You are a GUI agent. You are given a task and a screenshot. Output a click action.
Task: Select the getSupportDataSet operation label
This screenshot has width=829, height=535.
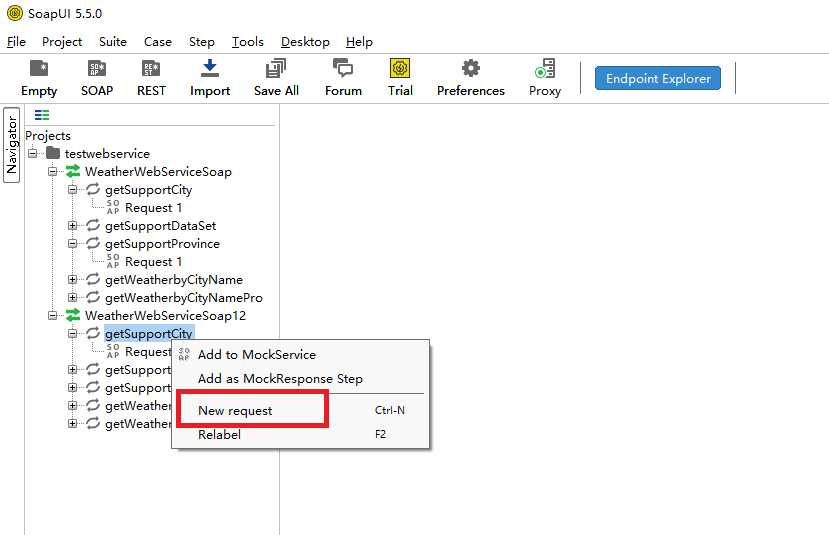[x=160, y=225]
